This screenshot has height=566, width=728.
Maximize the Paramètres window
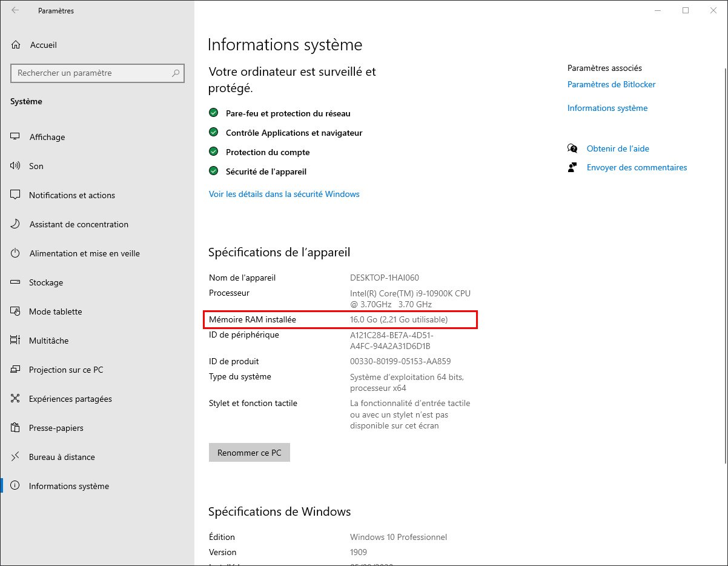(686, 10)
